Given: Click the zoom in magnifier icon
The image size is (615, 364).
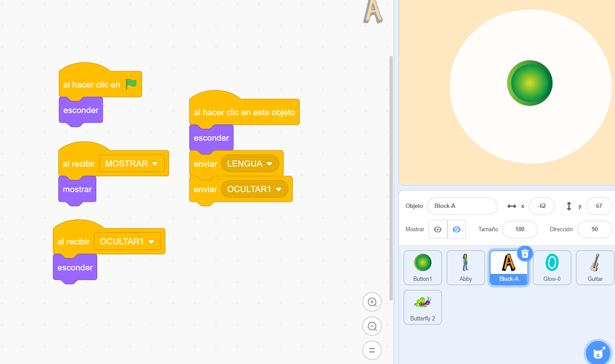Looking at the screenshot, I should point(372,302).
